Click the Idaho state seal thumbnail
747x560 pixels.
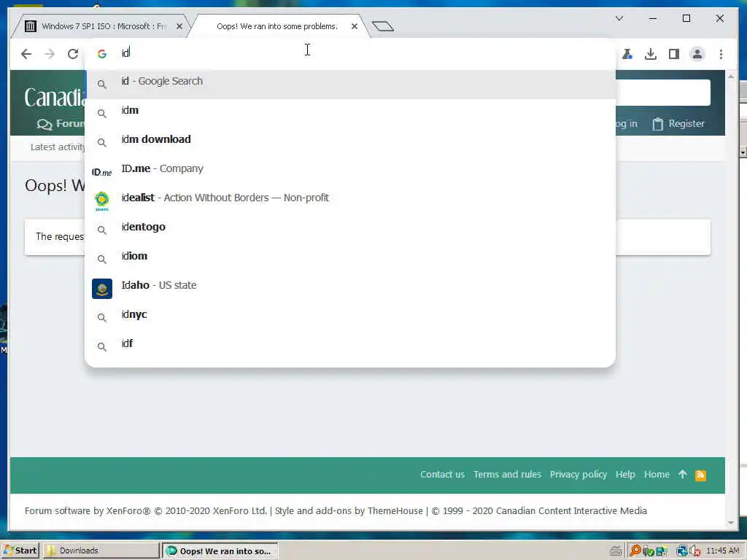[x=102, y=289]
